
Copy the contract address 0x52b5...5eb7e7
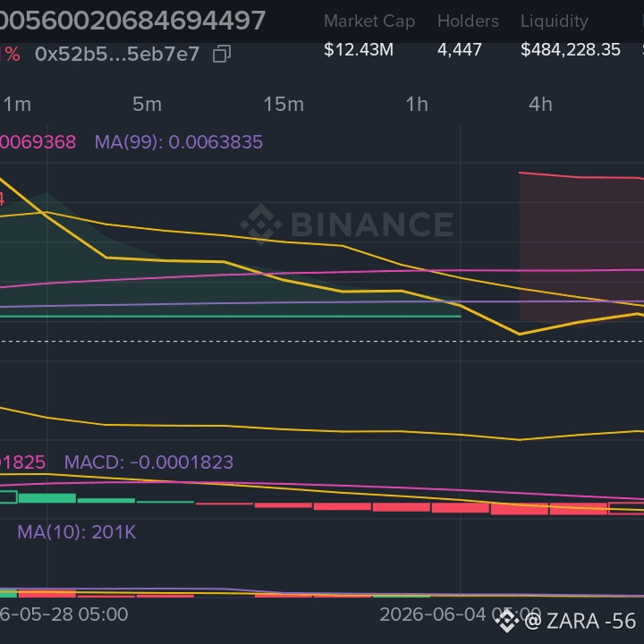click(x=222, y=55)
